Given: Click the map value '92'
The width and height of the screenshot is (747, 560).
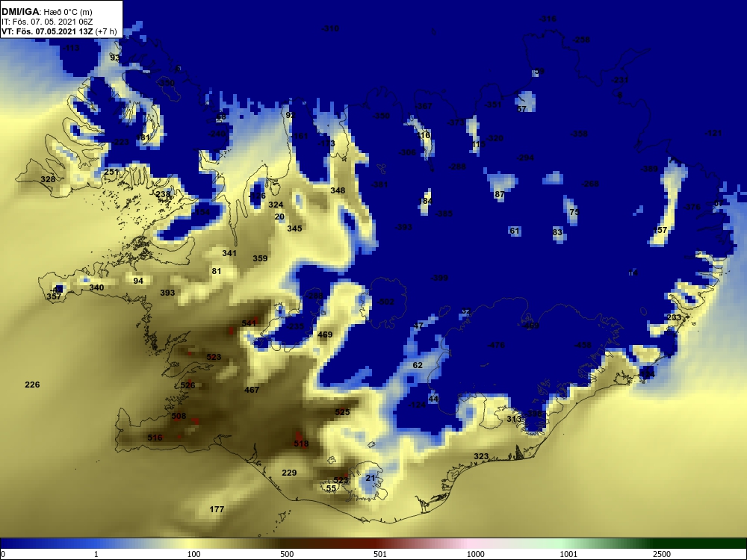Looking at the screenshot, I should point(291,115).
